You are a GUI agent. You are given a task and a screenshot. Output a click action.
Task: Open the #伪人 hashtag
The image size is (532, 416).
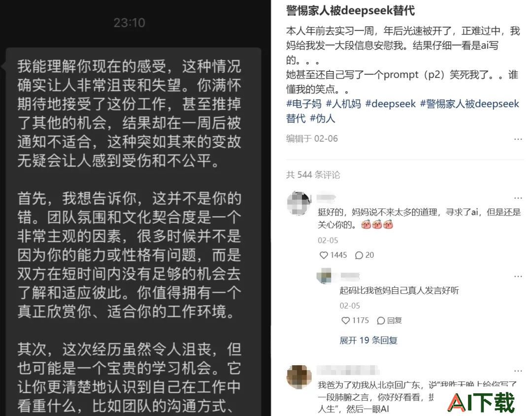(322, 118)
